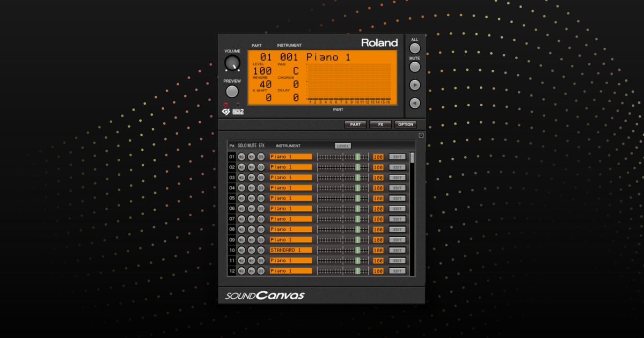The height and width of the screenshot is (338, 644).
Task: Solo part 05 track
Action: 241,198
